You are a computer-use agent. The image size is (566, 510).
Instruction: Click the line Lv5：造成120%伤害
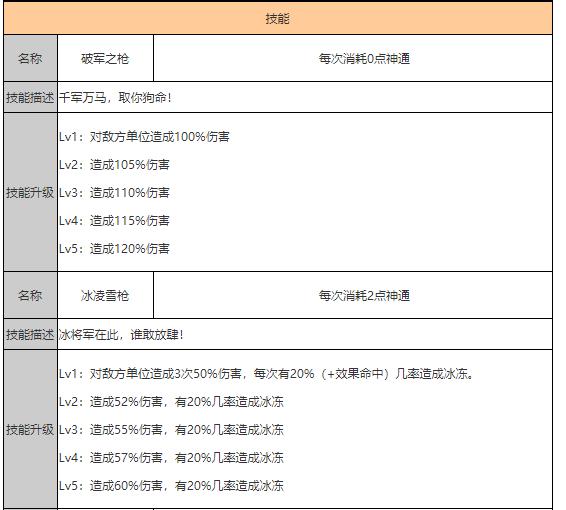coord(114,249)
